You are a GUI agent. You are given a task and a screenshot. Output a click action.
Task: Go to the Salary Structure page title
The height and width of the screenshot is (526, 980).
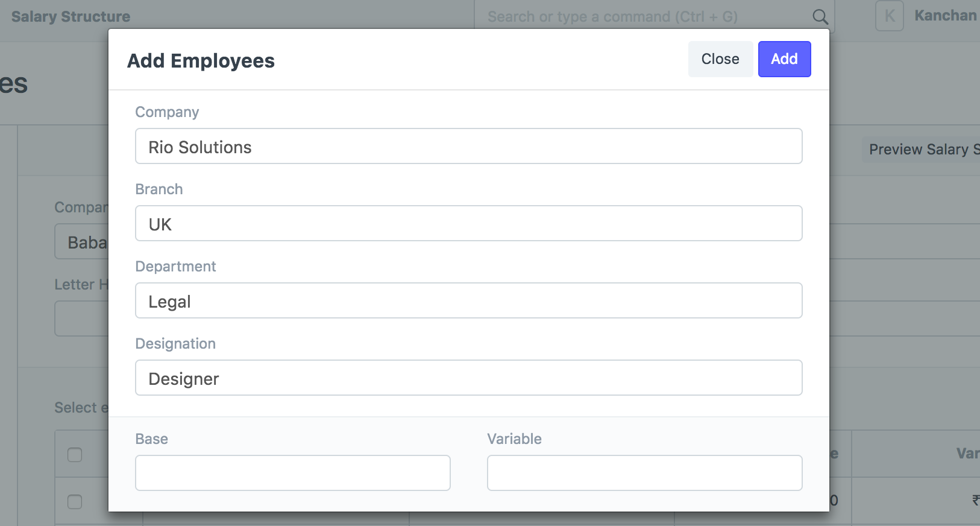click(71, 16)
